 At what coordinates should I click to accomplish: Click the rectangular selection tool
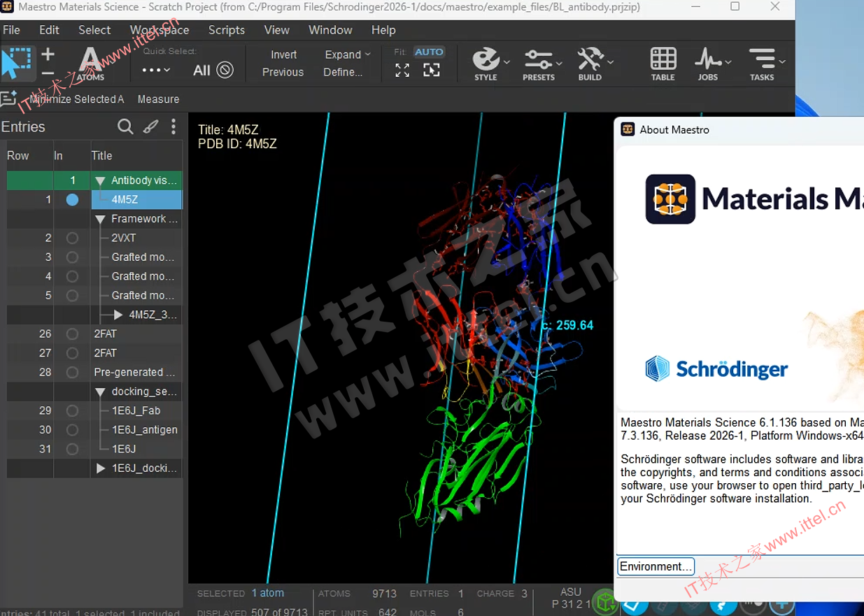pos(17,63)
